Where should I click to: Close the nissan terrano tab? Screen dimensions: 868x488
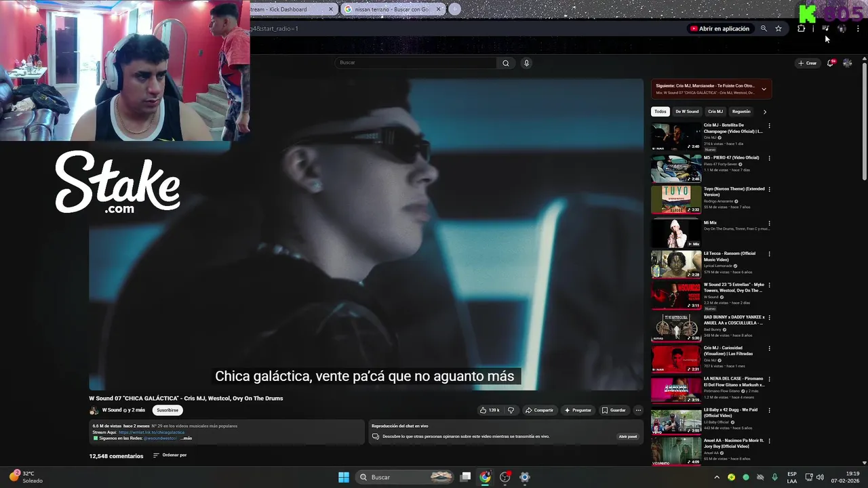[439, 9]
